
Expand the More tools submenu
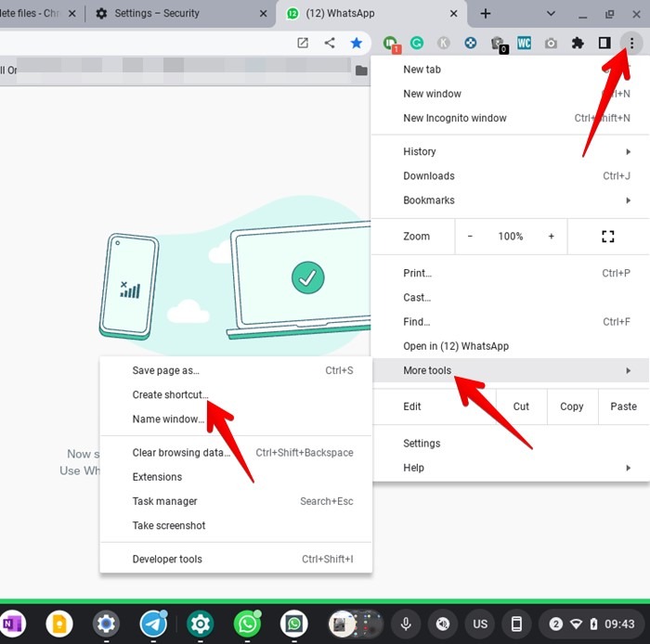click(510, 370)
